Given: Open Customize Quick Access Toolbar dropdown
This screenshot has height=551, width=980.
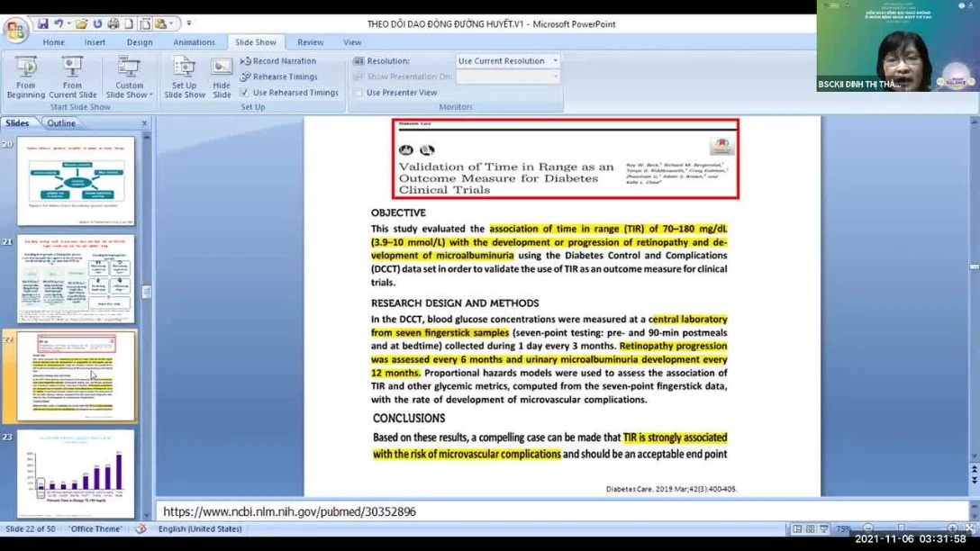Looking at the screenshot, I should tap(188, 24).
